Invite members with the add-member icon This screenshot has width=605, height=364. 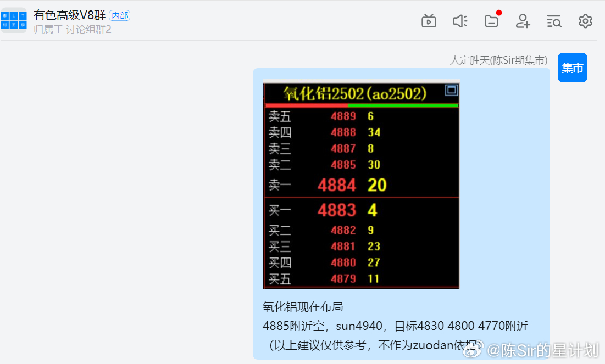click(523, 21)
